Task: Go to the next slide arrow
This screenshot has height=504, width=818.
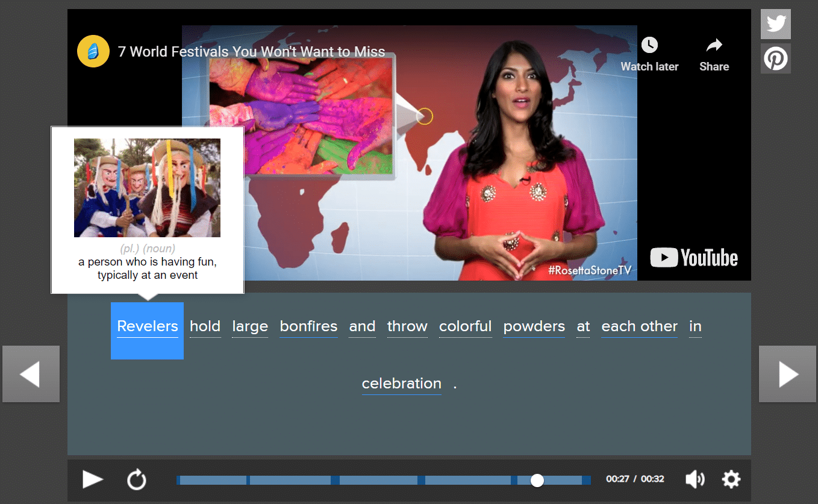Action: click(788, 374)
